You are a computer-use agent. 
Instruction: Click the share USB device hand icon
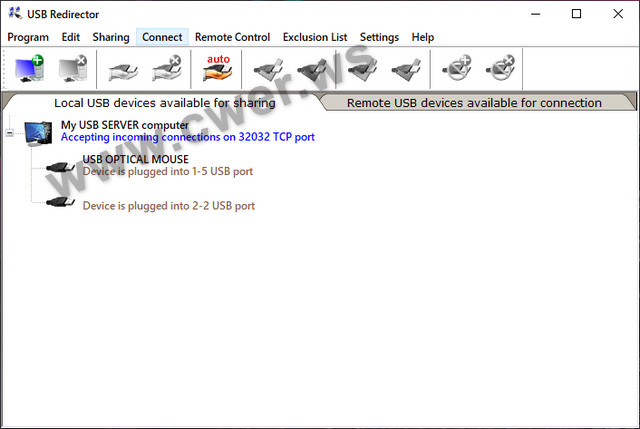pyautogui.click(x=123, y=69)
